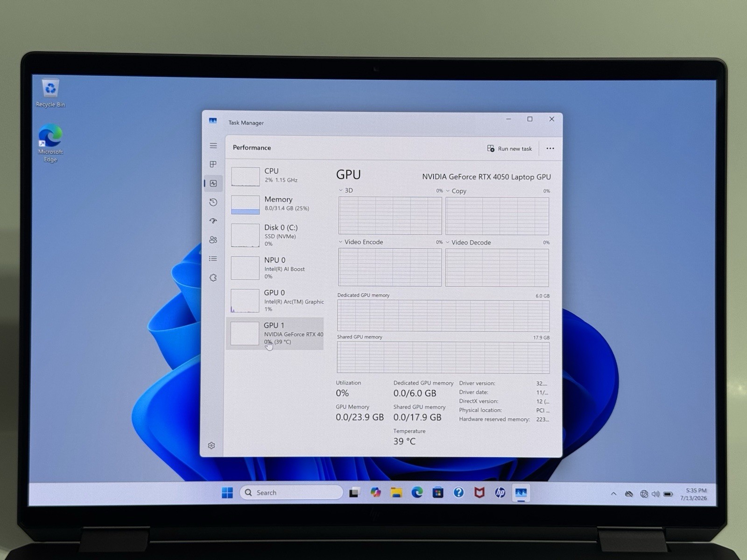Minimize the Task Manager window

[508, 119]
